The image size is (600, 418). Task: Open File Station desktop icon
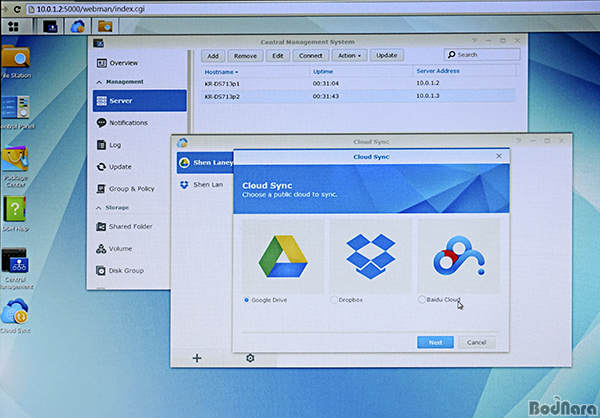(x=15, y=62)
